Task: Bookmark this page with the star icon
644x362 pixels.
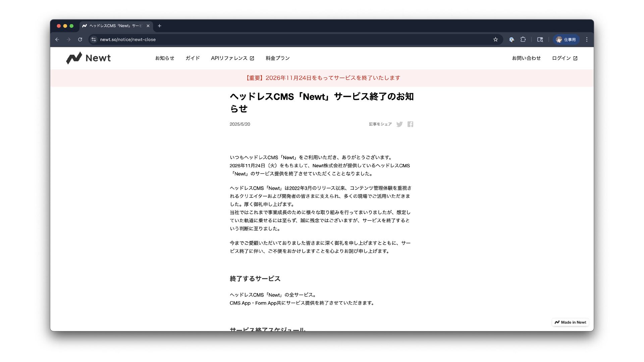Action: [495, 40]
